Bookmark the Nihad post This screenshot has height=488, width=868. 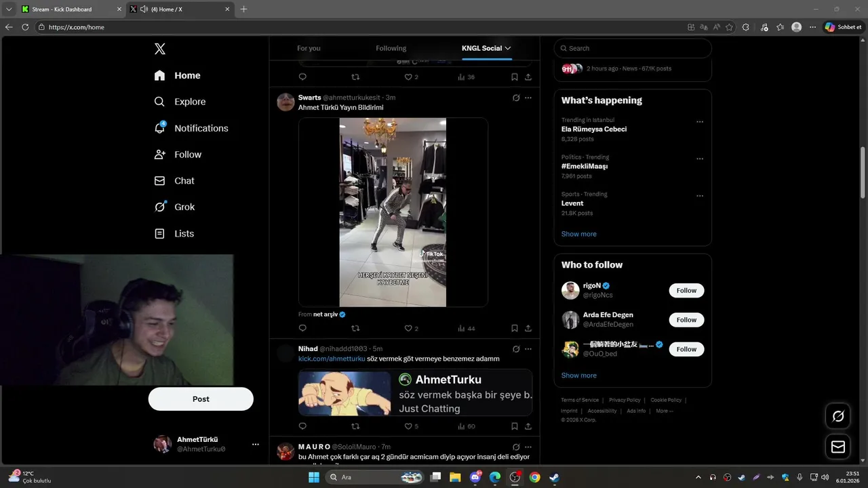(x=515, y=426)
